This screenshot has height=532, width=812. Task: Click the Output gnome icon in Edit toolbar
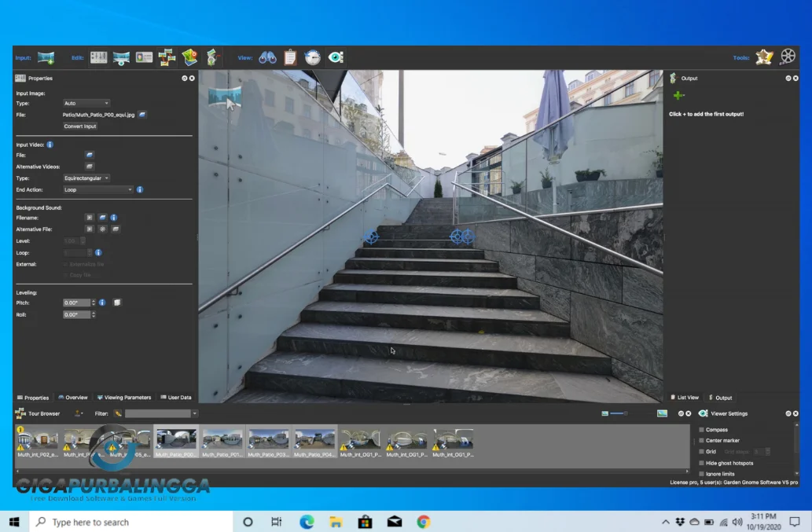[x=211, y=57]
